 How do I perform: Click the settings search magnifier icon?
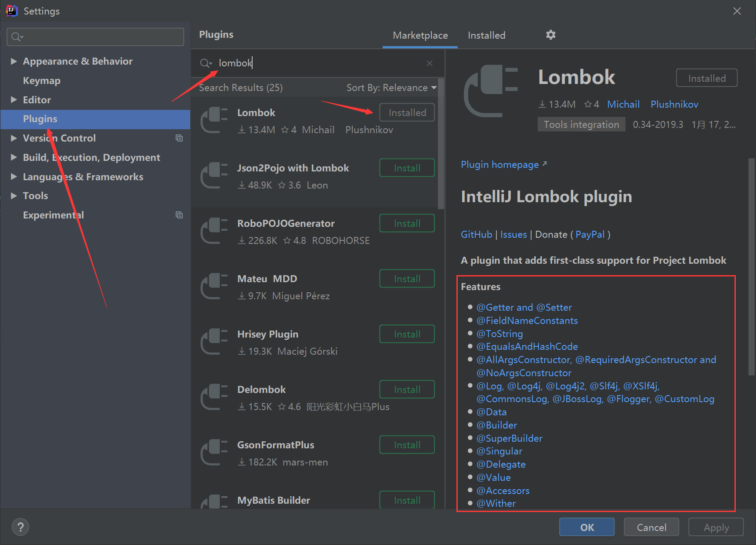coord(17,37)
